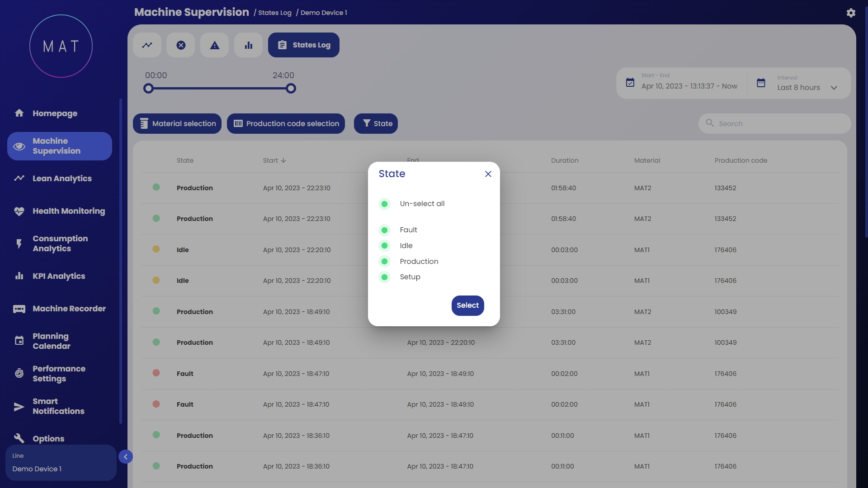
Task: Open the date range calendar icon
Action: tap(630, 83)
